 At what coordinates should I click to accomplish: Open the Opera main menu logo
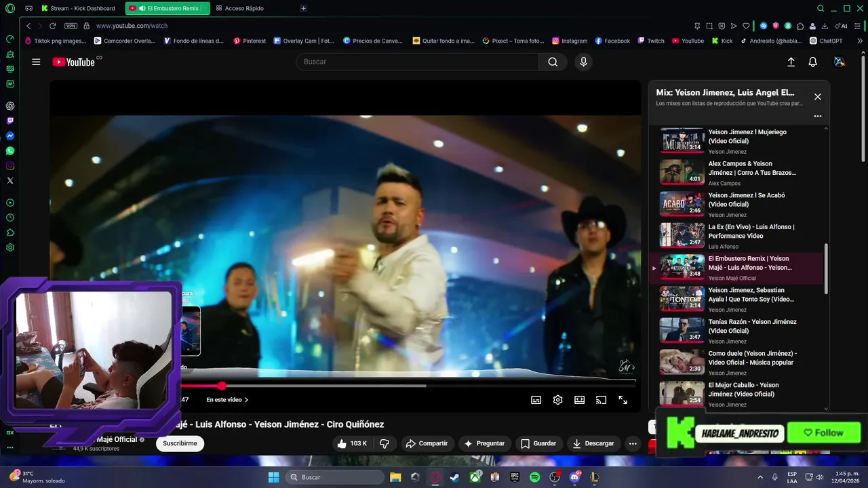click(10, 8)
